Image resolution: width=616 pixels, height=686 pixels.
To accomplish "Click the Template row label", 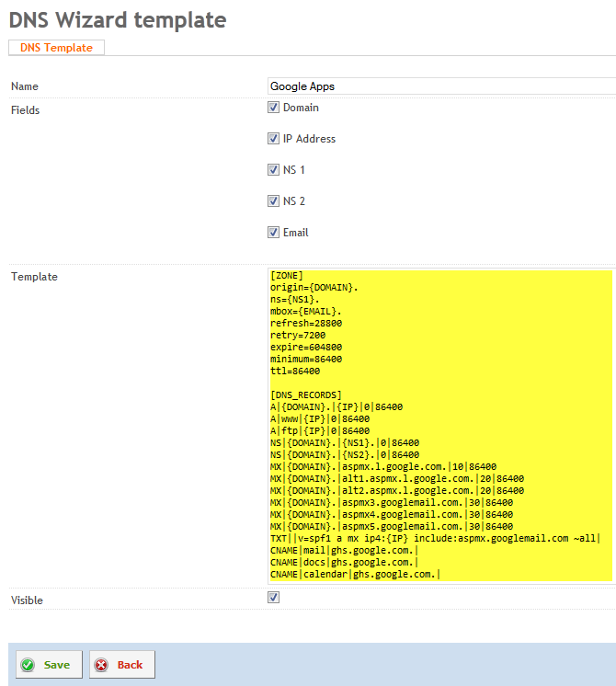I will click(x=34, y=277).
